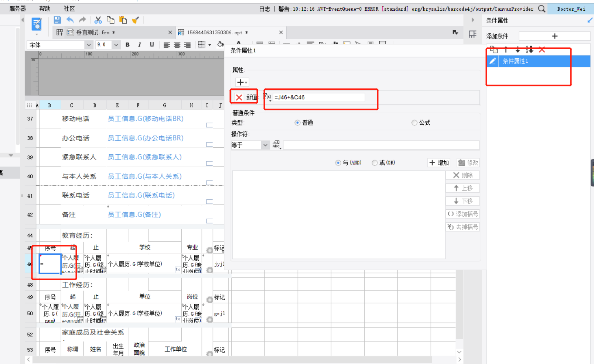Switch to the 垂直测试.frm tab
Screen dimensions: 594x364
coord(96,32)
